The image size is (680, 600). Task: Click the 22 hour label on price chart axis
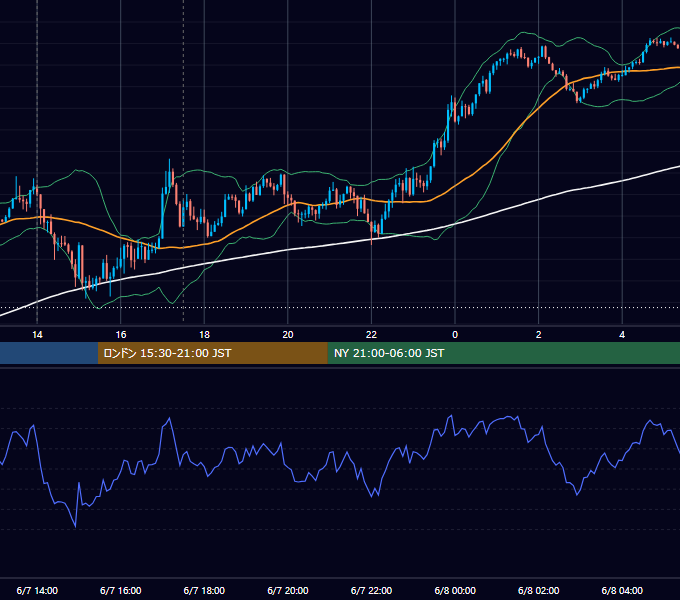click(371, 335)
